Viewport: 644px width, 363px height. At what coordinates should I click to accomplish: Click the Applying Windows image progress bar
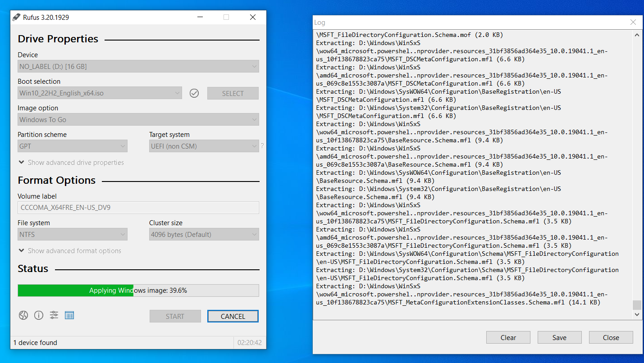click(x=138, y=290)
